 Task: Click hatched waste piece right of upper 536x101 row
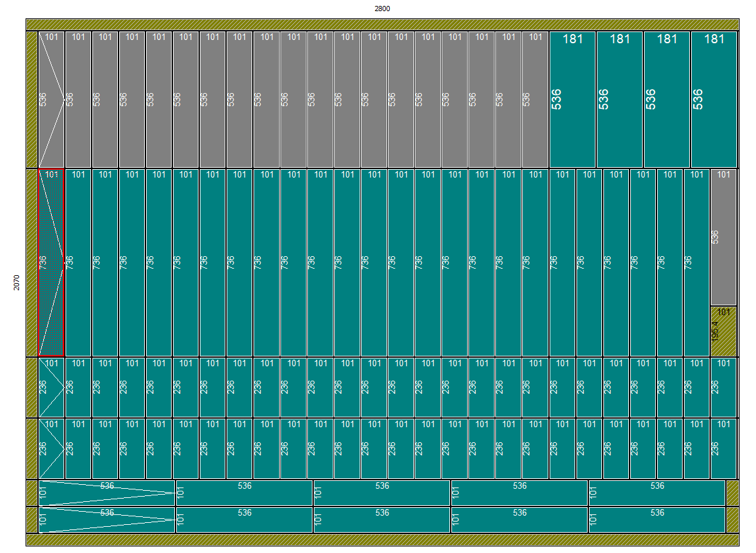pos(732,493)
